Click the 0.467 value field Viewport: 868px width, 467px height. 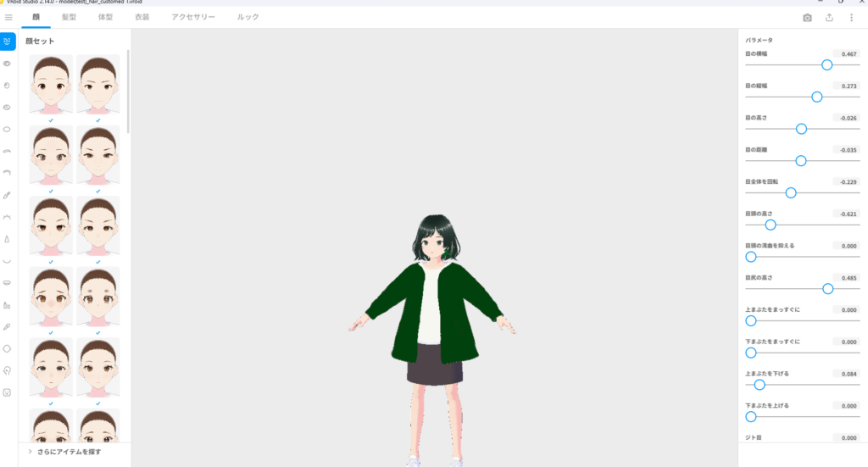click(x=846, y=53)
